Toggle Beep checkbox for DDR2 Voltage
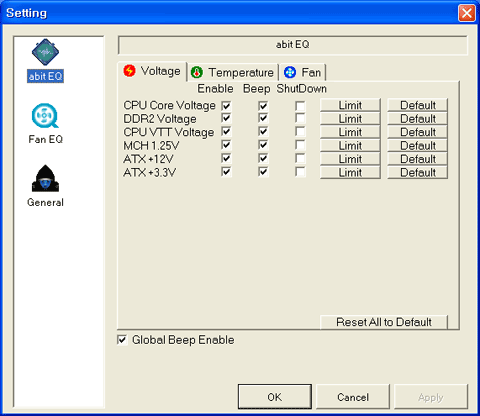 263,118
